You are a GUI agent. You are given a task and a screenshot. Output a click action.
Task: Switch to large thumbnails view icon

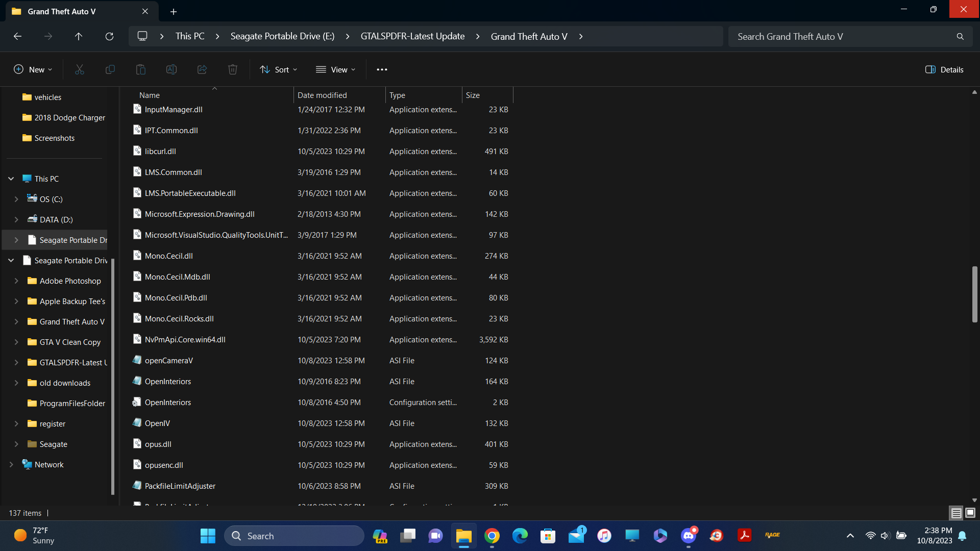point(970,513)
